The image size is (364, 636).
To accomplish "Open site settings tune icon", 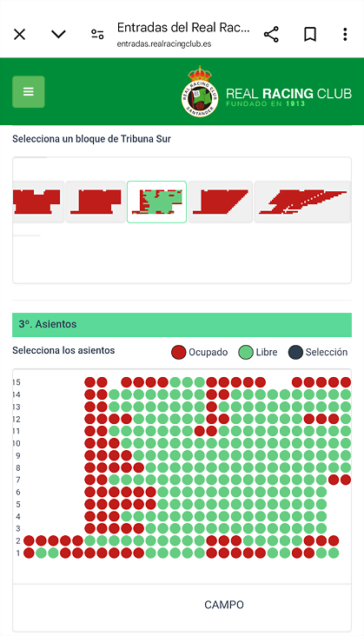I will (97, 35).
